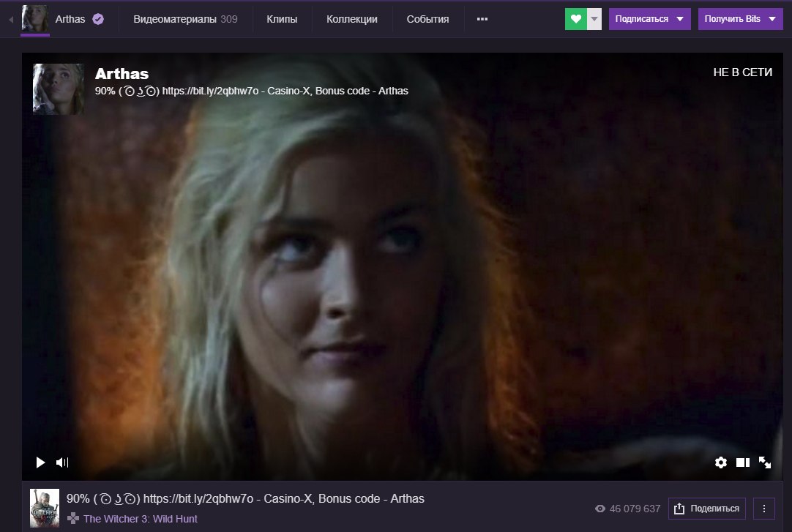
Task: Open vertical dots options below player
Action: pyautogui.click(x=764, y=509)
